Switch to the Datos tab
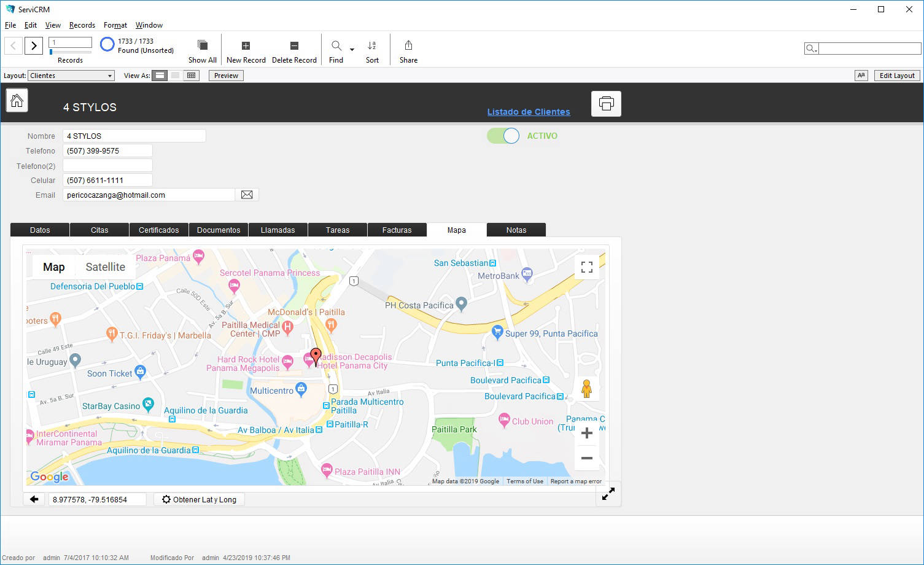924x565 pixels. pyautogui.click(x=40, y=230)
